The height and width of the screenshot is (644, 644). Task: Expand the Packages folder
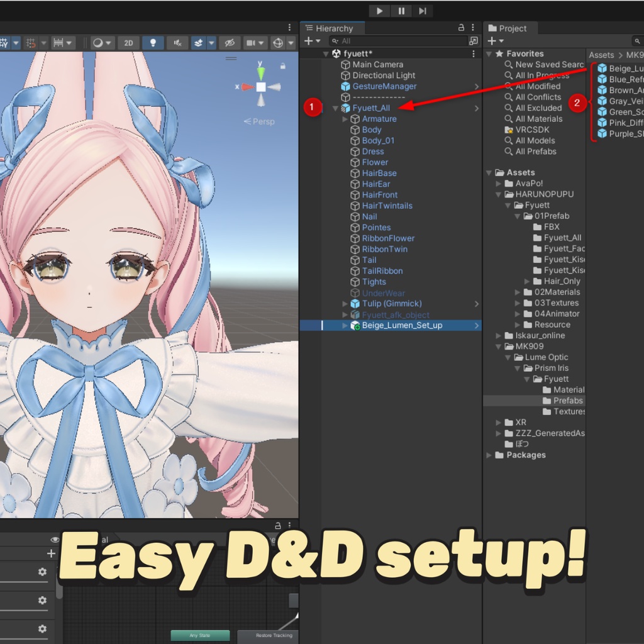[x=489, y=455]
